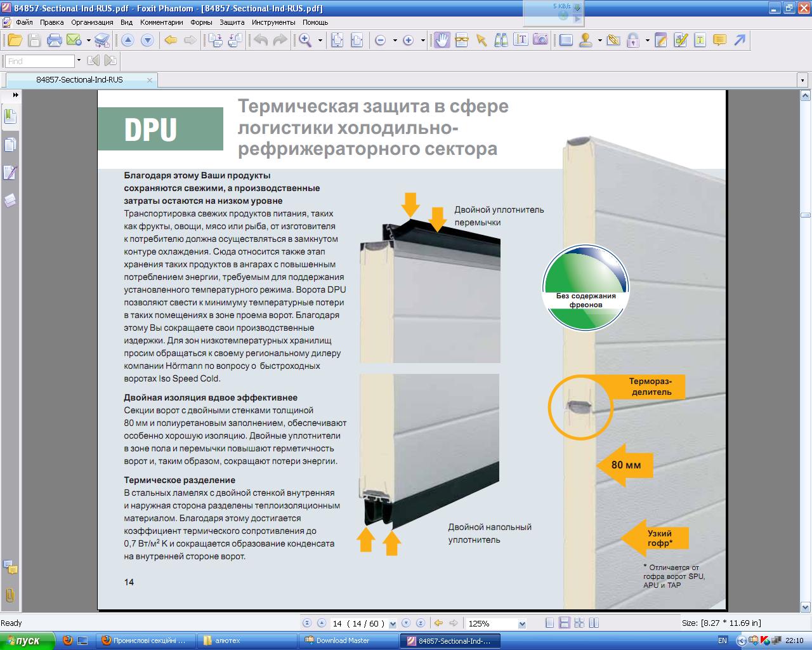Viewport: 812px width, 650px height.
Task: Open the Find field dropdown arrow
Action: pyautogui.click(x=79, y=61)
